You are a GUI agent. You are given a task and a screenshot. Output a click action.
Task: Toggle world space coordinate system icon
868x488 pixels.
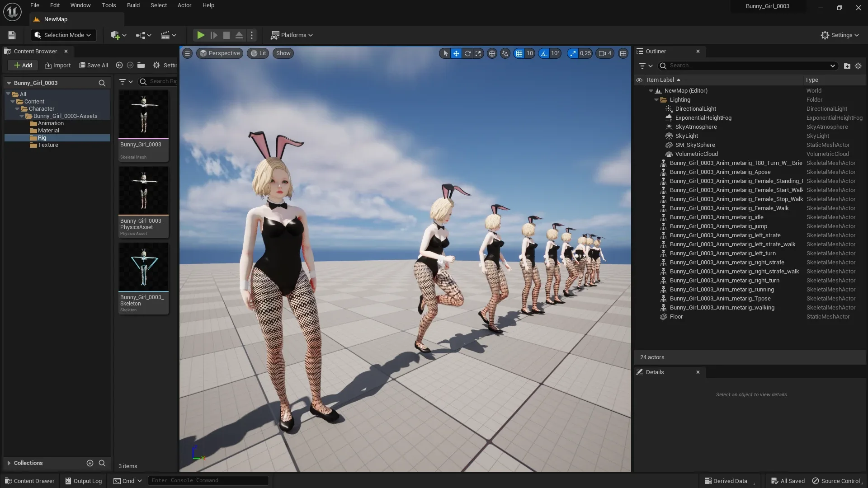pyautogui.click(x=492, y=53)
